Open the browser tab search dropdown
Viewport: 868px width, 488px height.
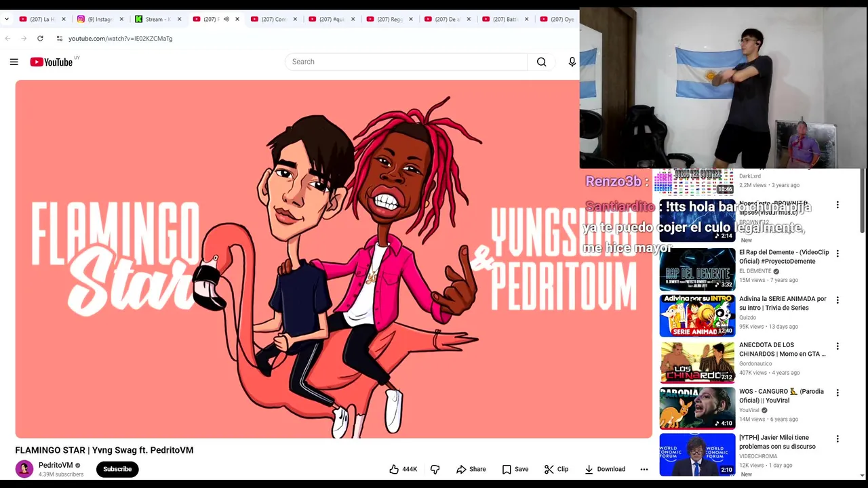point(7,19)
